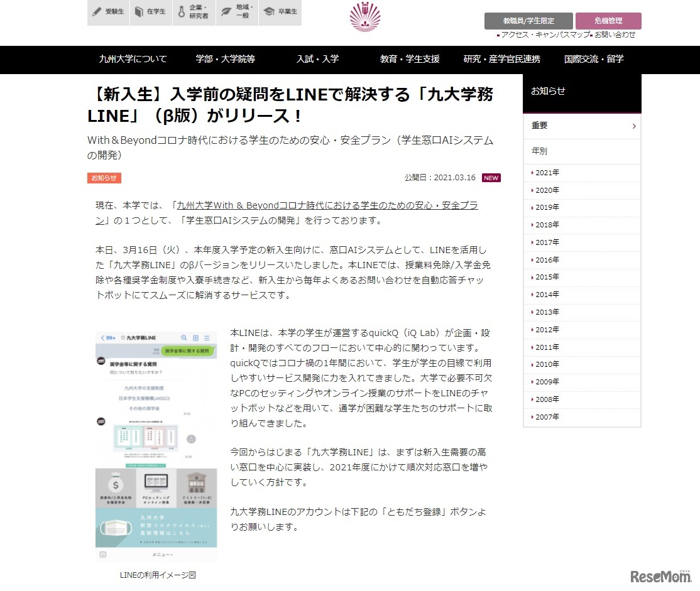Expand the 重要 sidebar chevron

coord(634,126)
